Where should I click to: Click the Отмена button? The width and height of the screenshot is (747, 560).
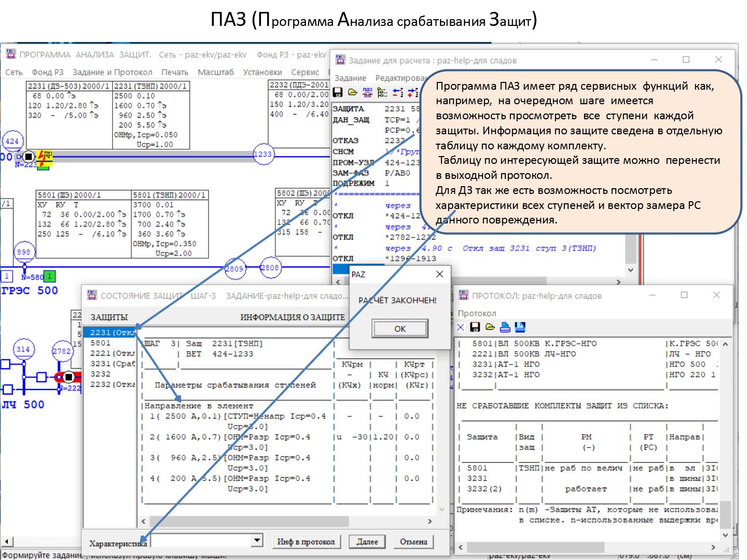point(413,542)
